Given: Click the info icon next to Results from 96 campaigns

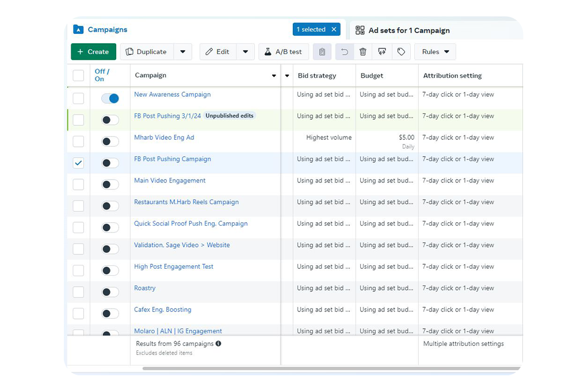Looking at the screenshot, I should pyautogui.click(x=218, y=343).
